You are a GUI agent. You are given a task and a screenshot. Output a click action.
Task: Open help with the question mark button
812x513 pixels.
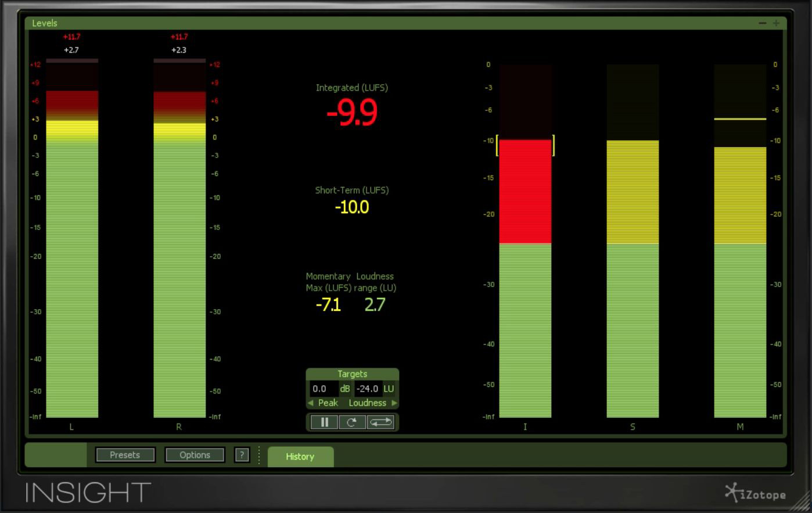(242, 455)
